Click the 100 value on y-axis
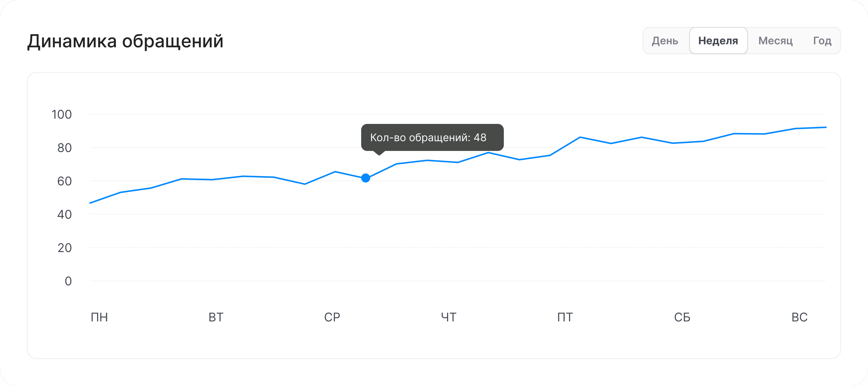This screenshot has width=868, height=386. coord(62,115)
